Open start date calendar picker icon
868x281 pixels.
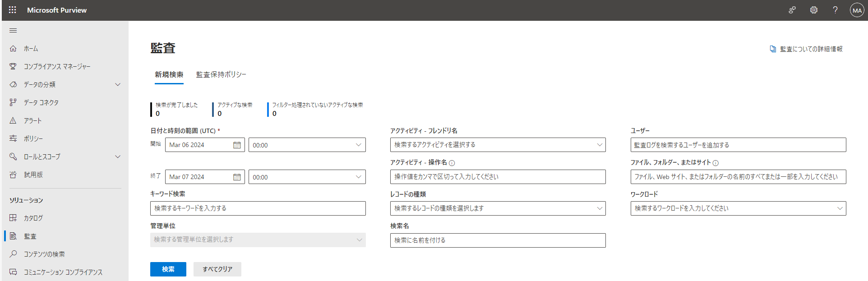coord(237,145)
